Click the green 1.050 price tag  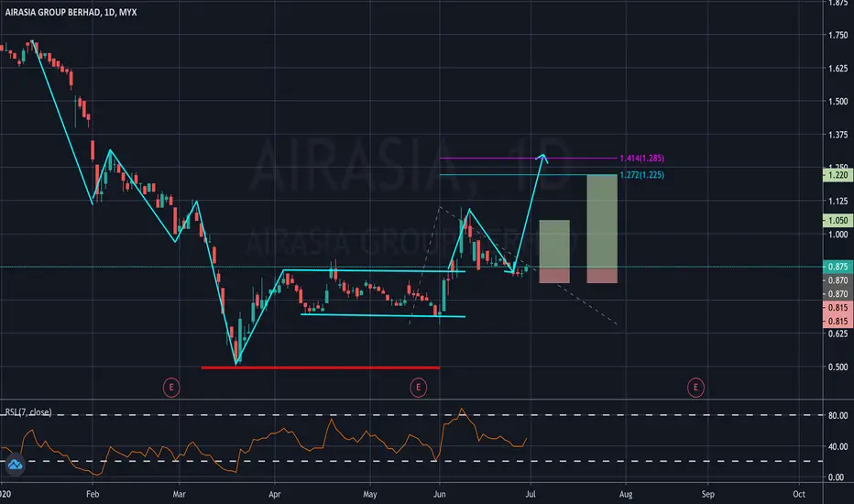[x=838, y=220]
